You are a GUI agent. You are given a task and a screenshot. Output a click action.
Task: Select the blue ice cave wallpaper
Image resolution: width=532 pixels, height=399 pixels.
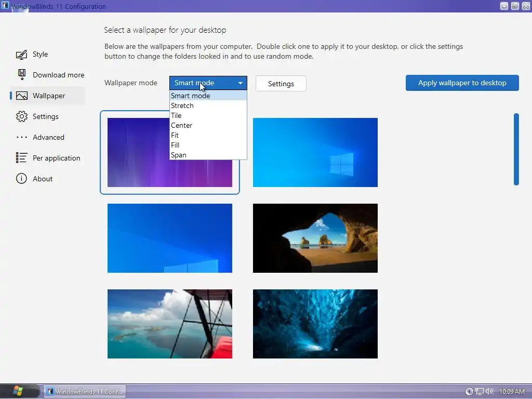click(x=315, y=324)
